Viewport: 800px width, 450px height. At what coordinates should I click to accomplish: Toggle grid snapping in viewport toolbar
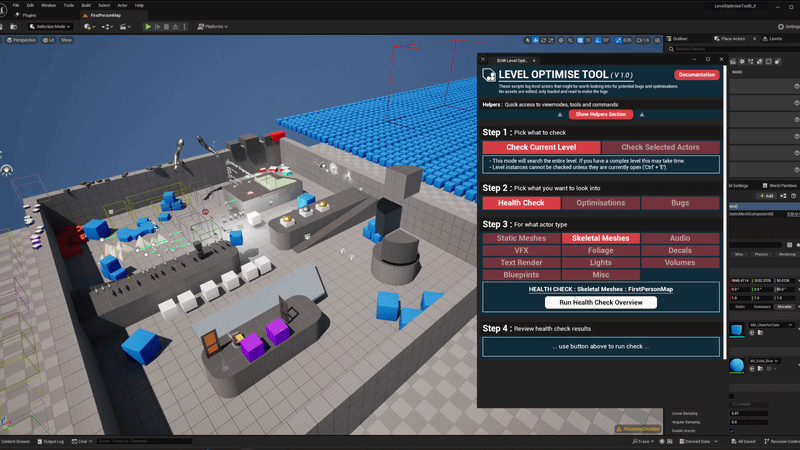point(580,40)
